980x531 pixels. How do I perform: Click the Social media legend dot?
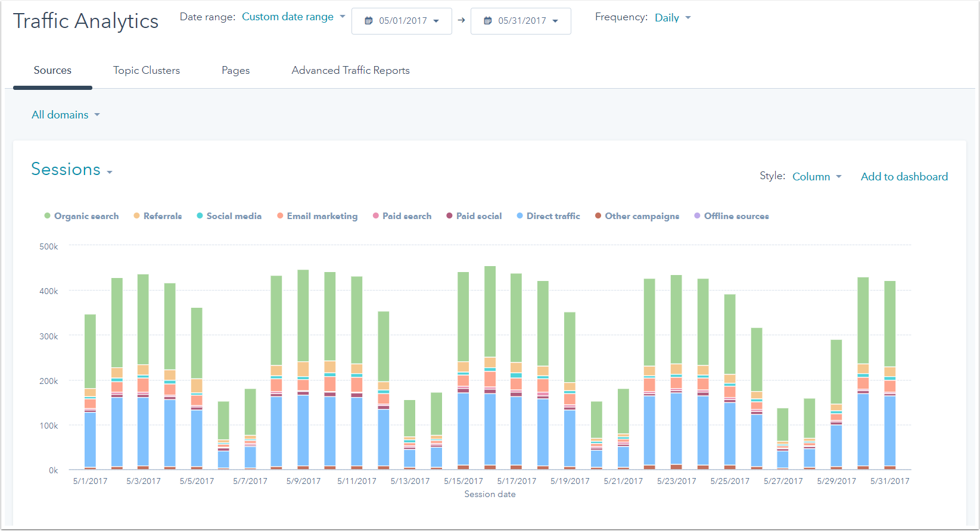tap(200, 215)
